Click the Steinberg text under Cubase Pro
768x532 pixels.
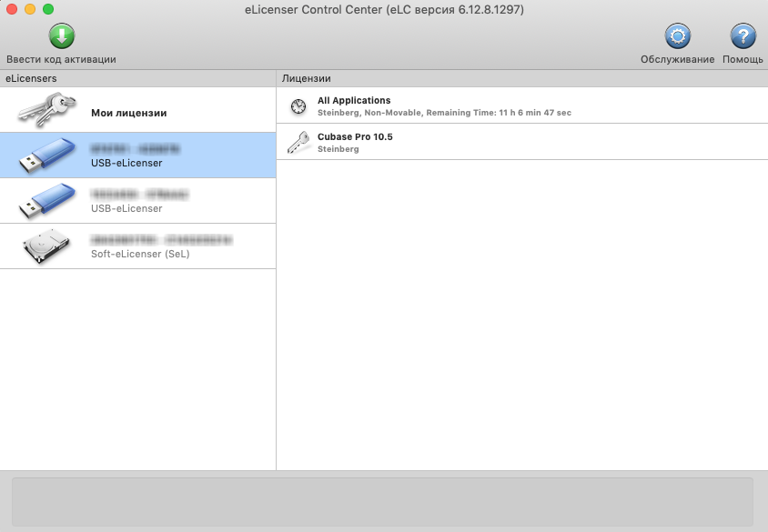[338, 149]
